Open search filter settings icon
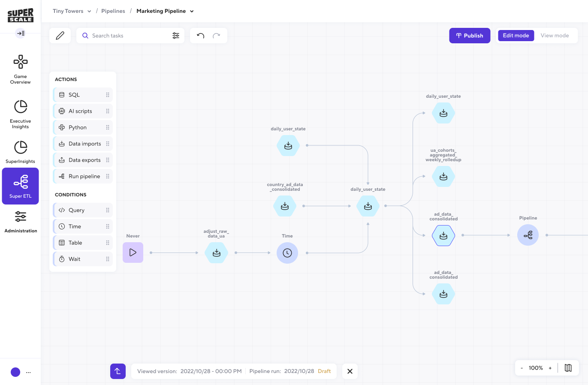Image resolution: width=588 pixels, height=385 pixels. (176, 36)
